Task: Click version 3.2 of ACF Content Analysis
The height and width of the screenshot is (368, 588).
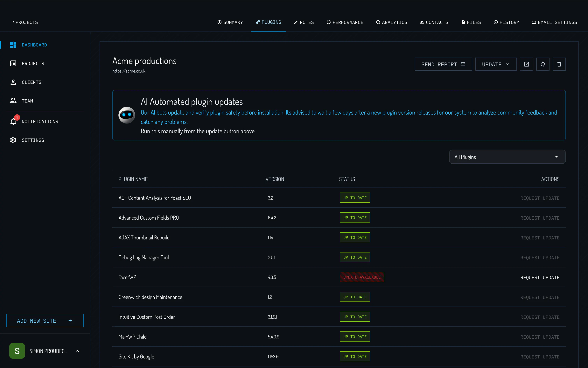Action: pos(270,198)
